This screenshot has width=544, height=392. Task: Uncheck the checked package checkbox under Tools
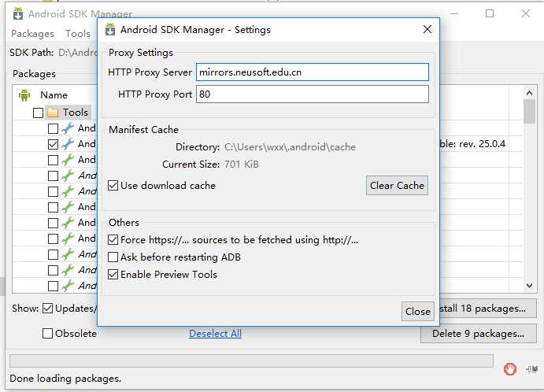[53, 144]
